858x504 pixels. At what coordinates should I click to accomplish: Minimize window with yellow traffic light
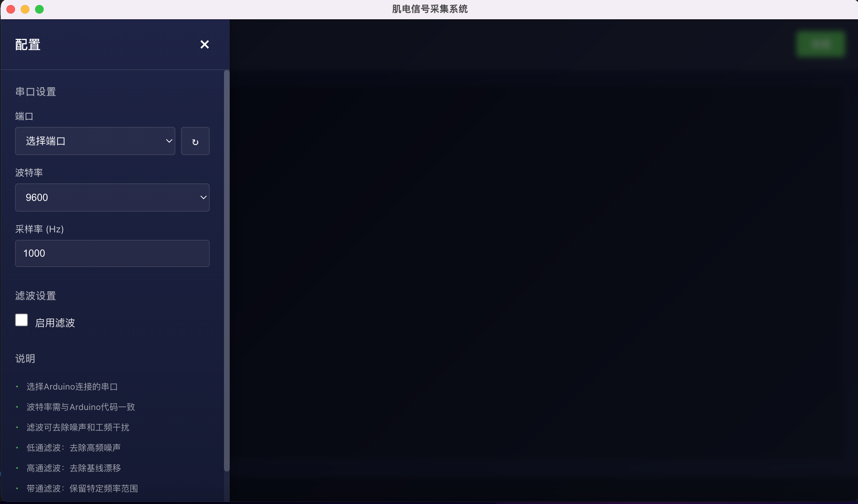[25, 9]
